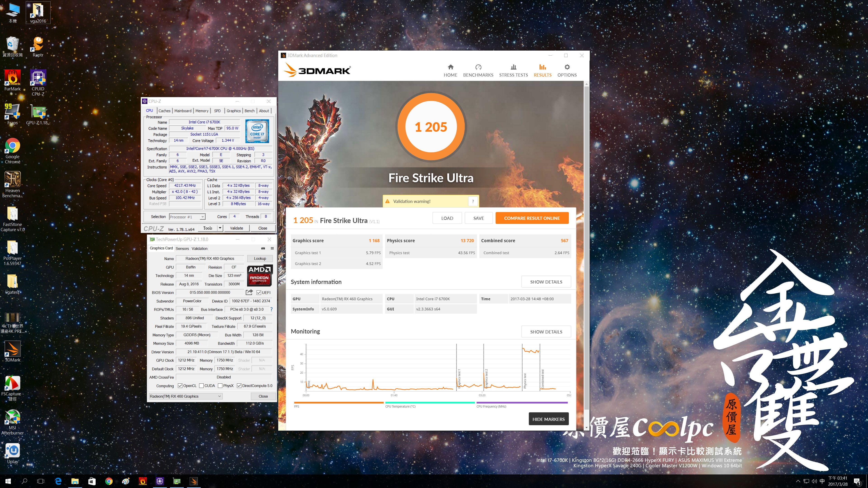Open Microsoft Edge from the taskbar
Viewport: 868px width, 488px height.
point(58,481)
